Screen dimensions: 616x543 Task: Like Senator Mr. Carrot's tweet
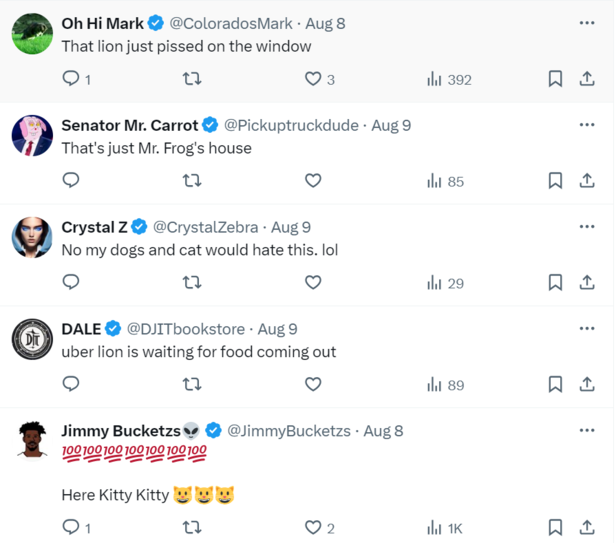click(x=313, y=181)
